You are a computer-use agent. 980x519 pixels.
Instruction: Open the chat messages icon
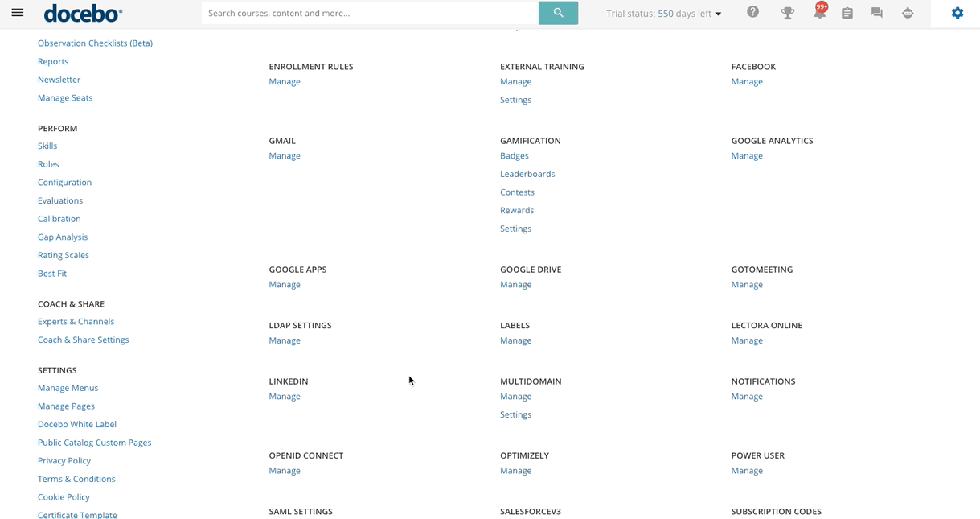pos(876,13)
